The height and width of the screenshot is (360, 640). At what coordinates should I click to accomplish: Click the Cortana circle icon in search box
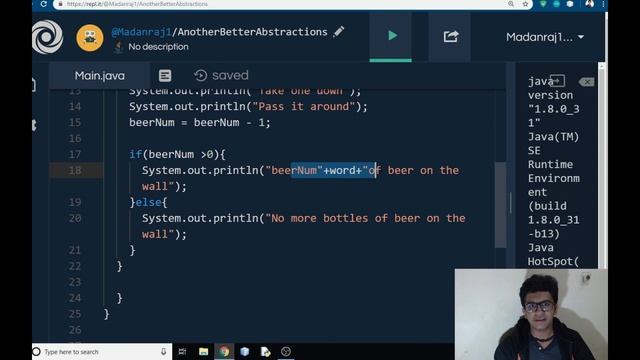(x=36, y=351)
